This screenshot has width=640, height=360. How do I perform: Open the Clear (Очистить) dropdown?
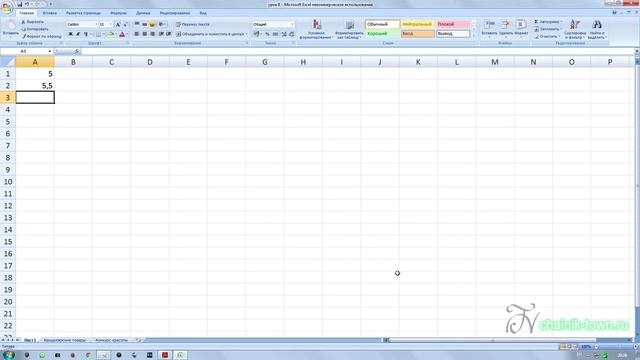[547, 37]
